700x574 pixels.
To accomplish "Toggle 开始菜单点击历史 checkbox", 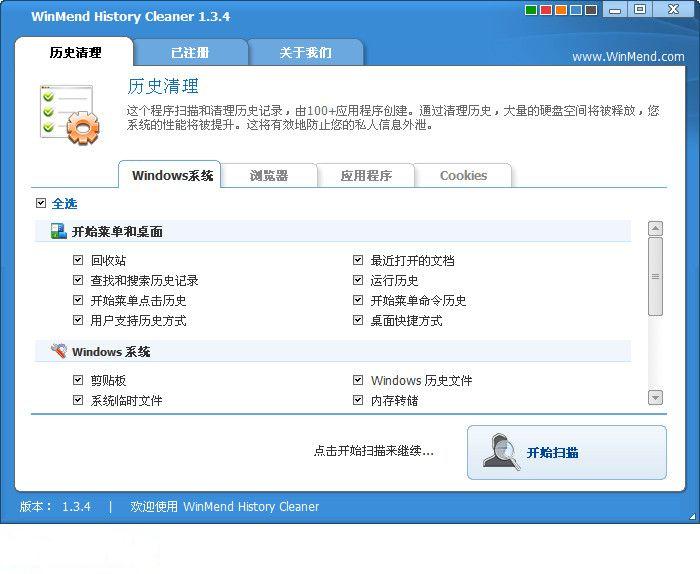I will tap(78, 300).
